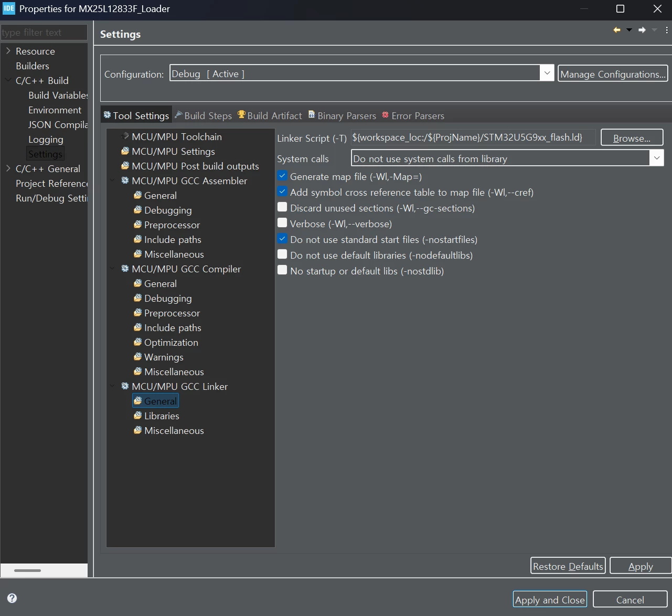The height and width of the screenshot is (616, 672).
Task: Open the three-dot view menu
Action: 667,30
